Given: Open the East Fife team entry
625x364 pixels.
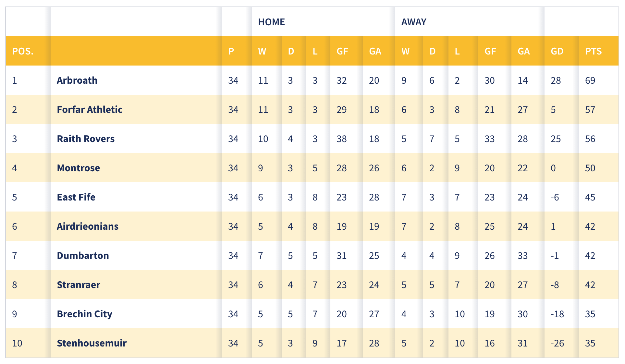Looking at the screenshot, I should [x=76, y=197].
